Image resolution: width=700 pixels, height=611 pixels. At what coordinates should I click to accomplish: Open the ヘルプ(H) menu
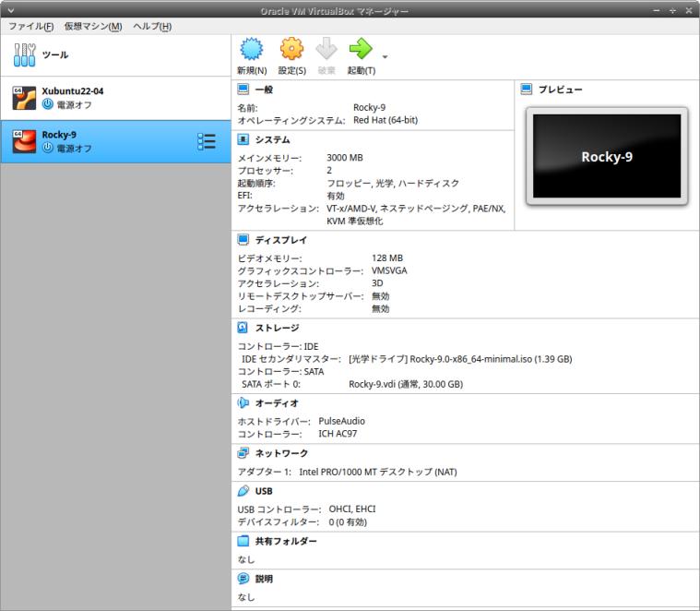click(x=152, y=27)
